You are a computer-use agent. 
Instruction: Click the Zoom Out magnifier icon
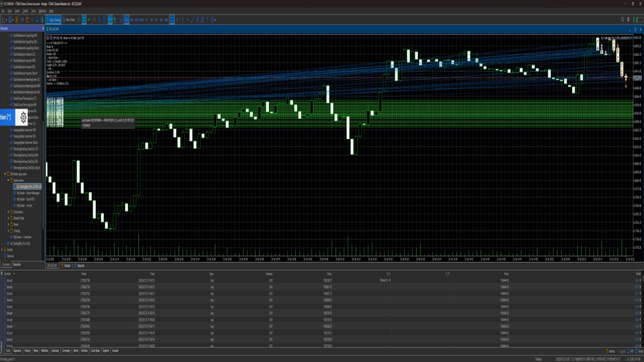(99, 20)
